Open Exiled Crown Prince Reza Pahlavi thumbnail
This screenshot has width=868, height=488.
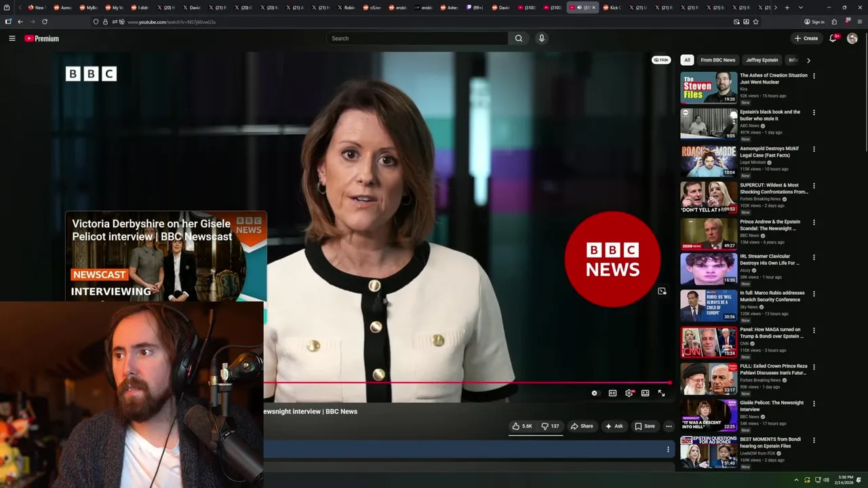(x=709, y=378)
